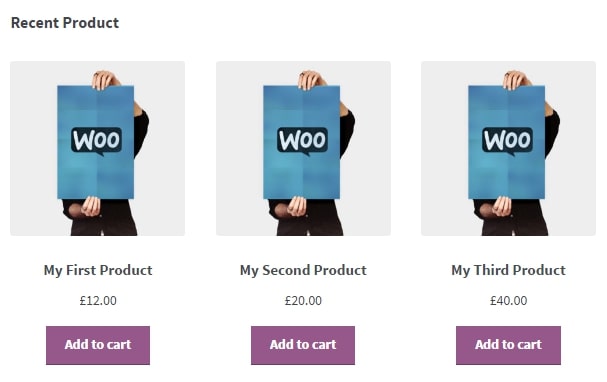Click the hand below the first product poster
This screenshot has height=382, width=607.
click(91, 206)
